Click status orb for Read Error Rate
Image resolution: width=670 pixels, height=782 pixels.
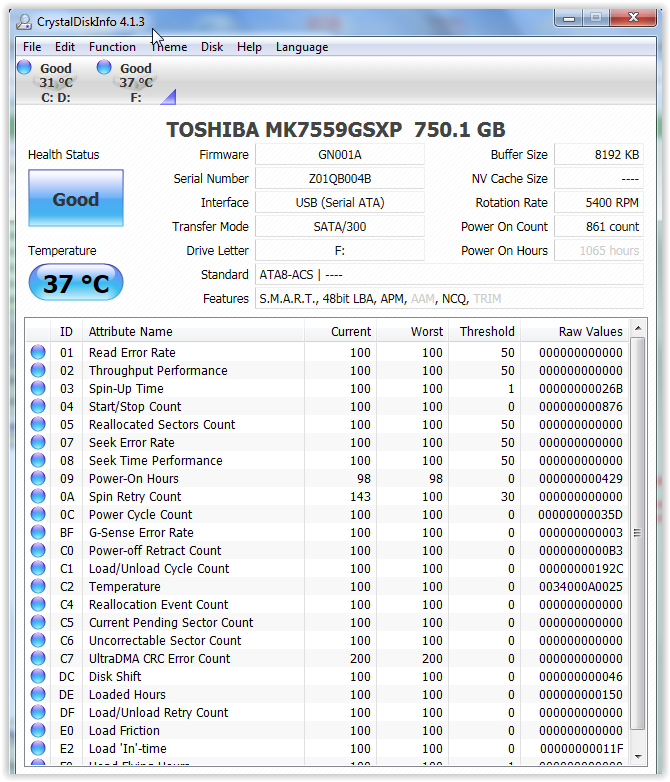(x=38, y=352)
